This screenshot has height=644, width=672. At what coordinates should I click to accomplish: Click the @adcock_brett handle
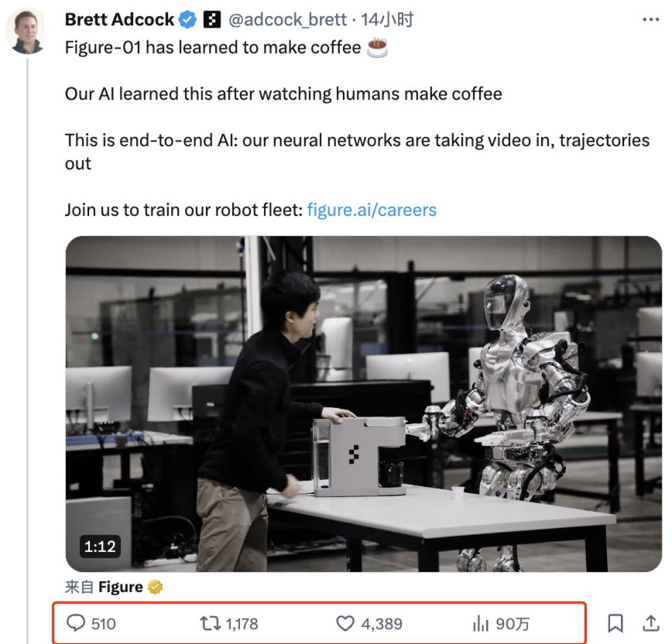pyautogui.click(x=287, y=19)
